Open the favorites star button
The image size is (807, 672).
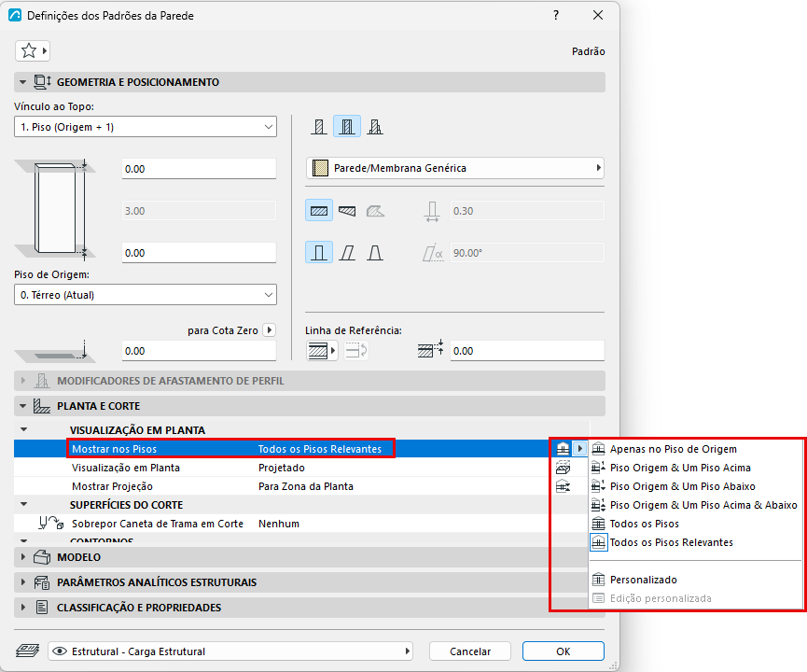pos(33,50)
